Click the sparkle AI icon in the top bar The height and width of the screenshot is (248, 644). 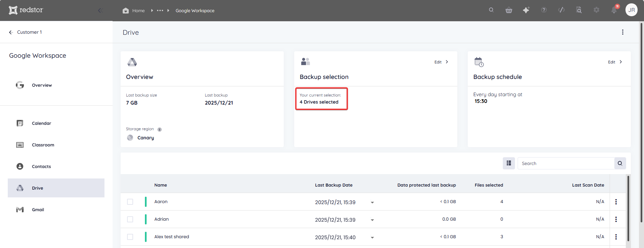pyautogui.click(x=526, y=10)
